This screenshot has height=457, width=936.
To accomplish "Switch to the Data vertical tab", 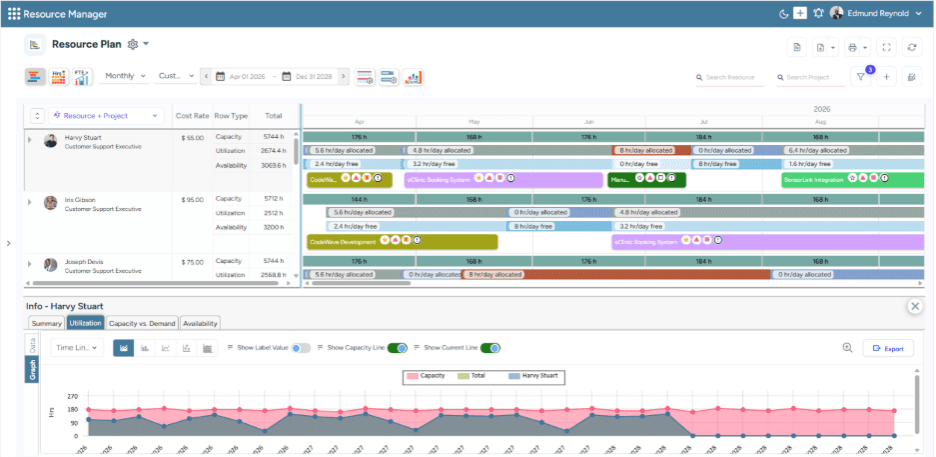I will pos(32,345).
